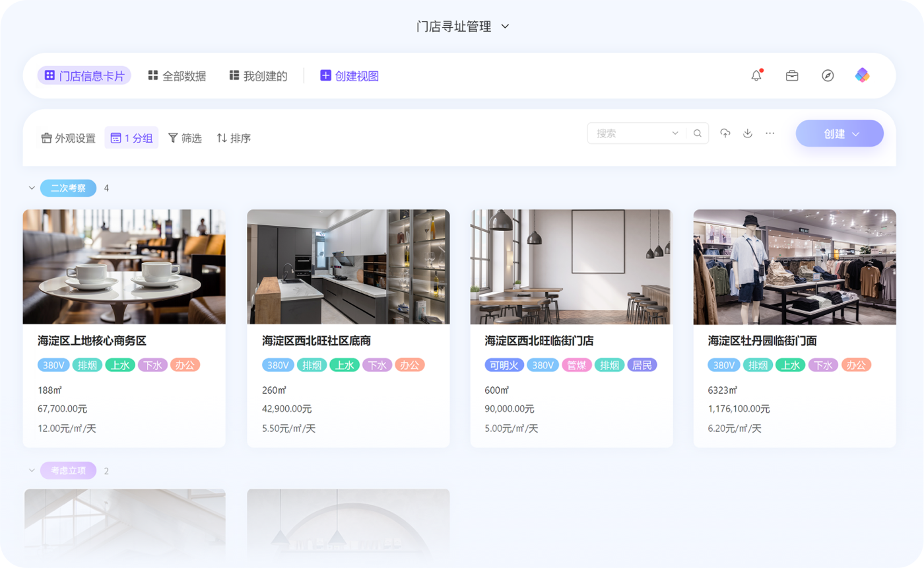Open the notification bell icon
This screenshot has width=924, height=568.
pos(756,76)
